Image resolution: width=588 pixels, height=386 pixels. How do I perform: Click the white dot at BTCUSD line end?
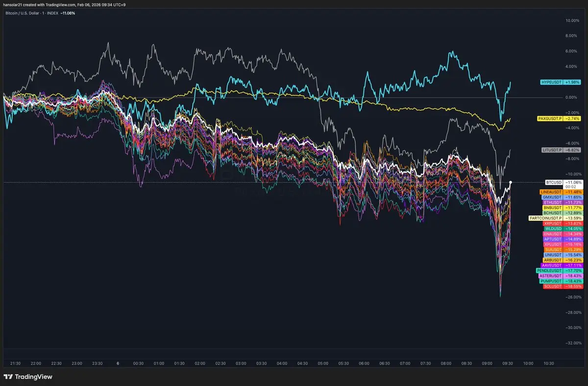point(511,182)
